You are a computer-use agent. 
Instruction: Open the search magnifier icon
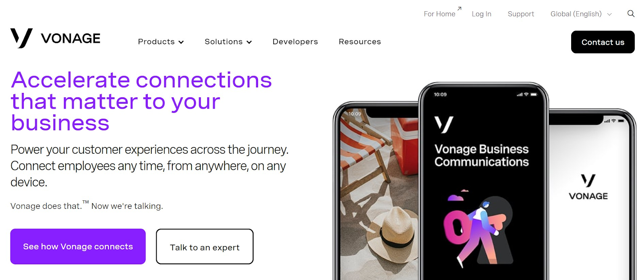pos(631,14)
